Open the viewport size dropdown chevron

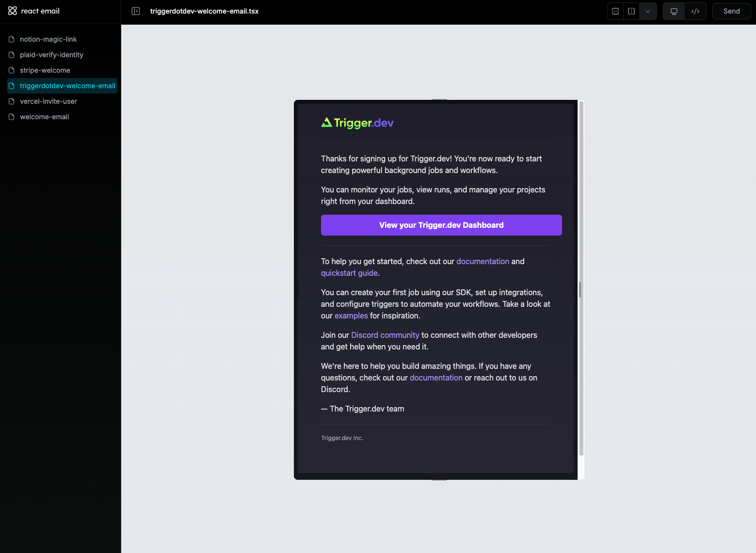pos(648,11)
